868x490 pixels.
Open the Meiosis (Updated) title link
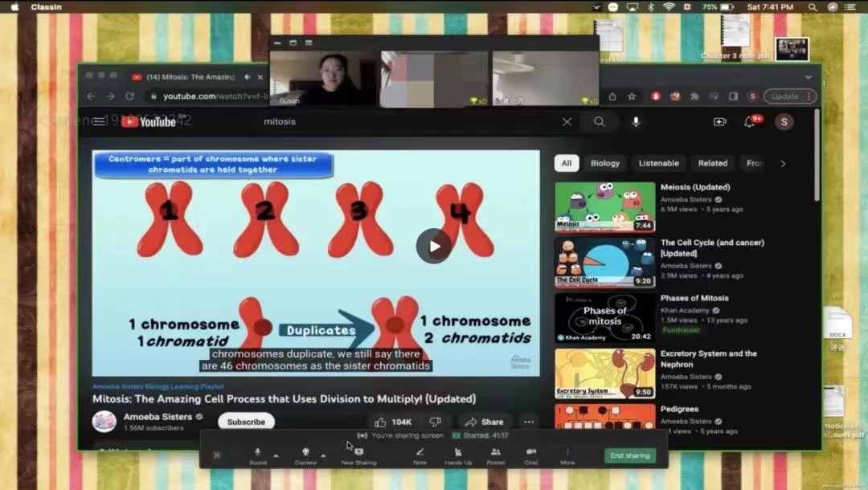click(x=695, y=187)
